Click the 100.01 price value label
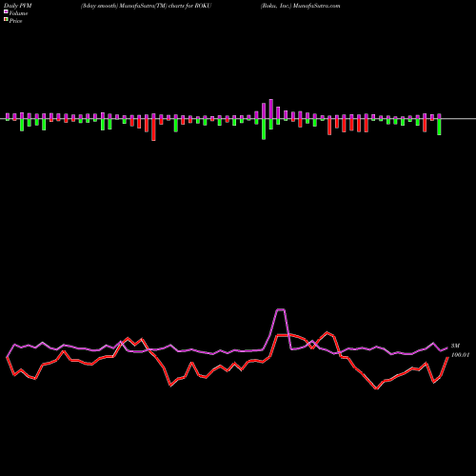Viewport: 476px width, 476px height. [460, 355]
